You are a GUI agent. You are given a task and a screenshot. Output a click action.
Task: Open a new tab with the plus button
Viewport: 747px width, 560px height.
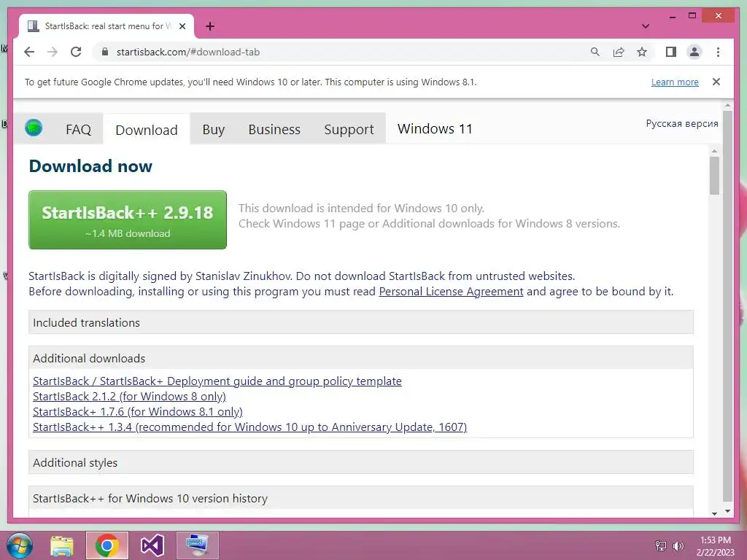[209, 26]
